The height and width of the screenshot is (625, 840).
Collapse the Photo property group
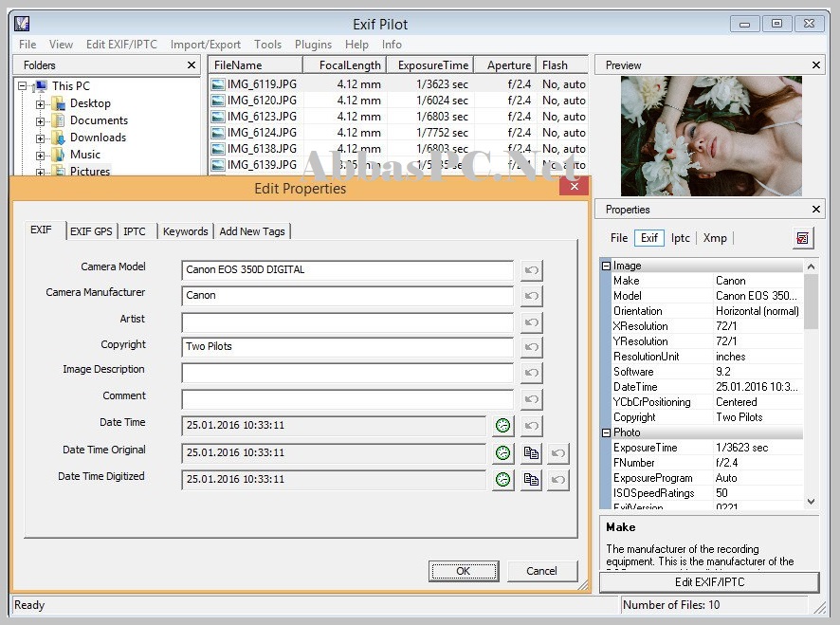(x=607, y=432)
